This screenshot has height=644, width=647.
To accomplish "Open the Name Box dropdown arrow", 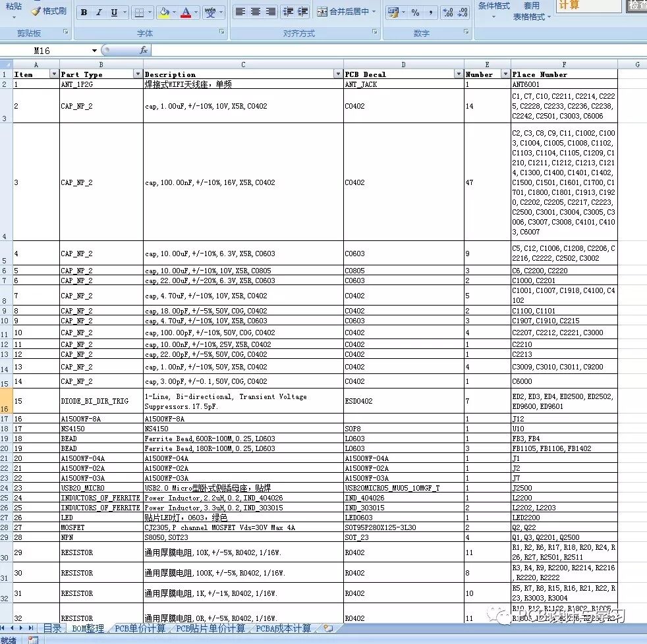I will coord(95,51).
